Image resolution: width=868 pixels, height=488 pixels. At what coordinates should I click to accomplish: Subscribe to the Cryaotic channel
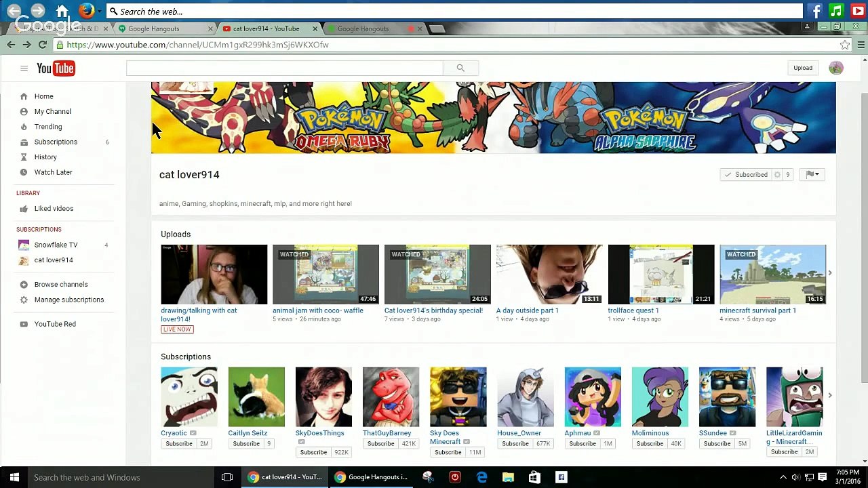[x=179, y=444]
